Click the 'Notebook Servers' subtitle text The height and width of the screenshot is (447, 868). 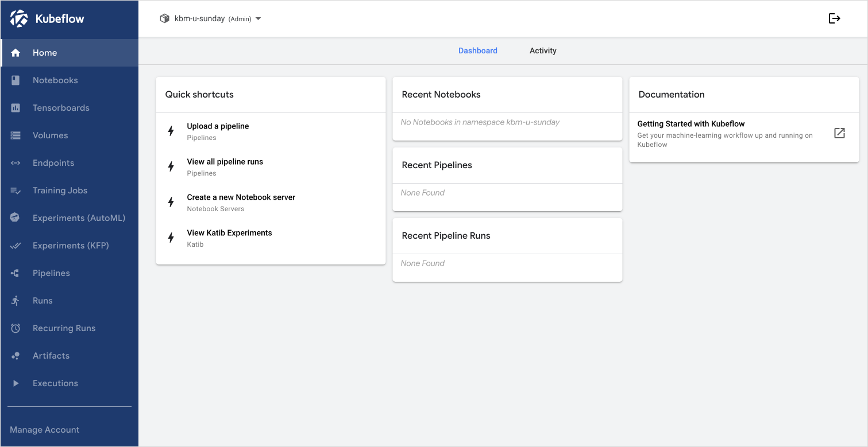215,209
